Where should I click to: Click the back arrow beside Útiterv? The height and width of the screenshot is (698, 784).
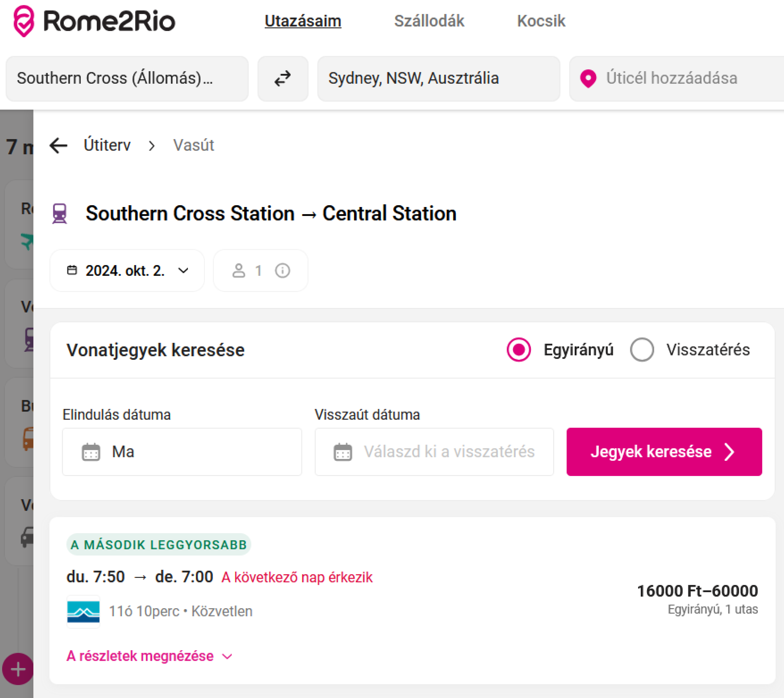pos(59,145)
